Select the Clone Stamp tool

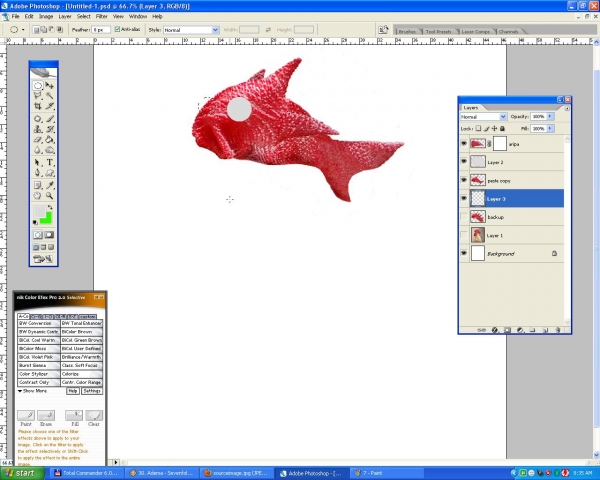(38, 129)
